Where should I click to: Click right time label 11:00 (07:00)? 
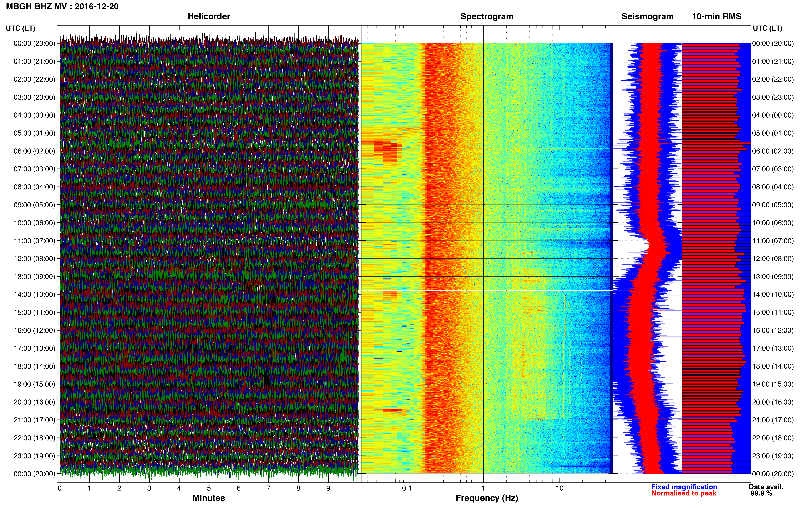[x=773, y=241]
